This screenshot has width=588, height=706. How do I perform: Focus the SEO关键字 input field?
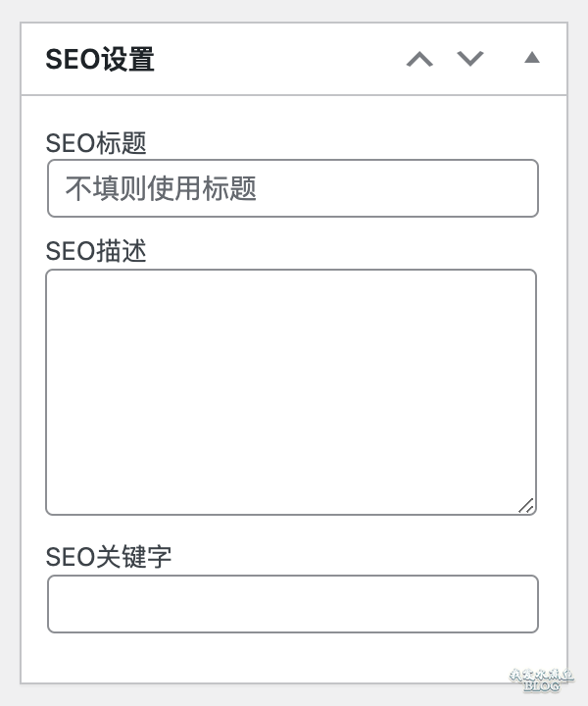pyautogui.click(x=293, y=604)
